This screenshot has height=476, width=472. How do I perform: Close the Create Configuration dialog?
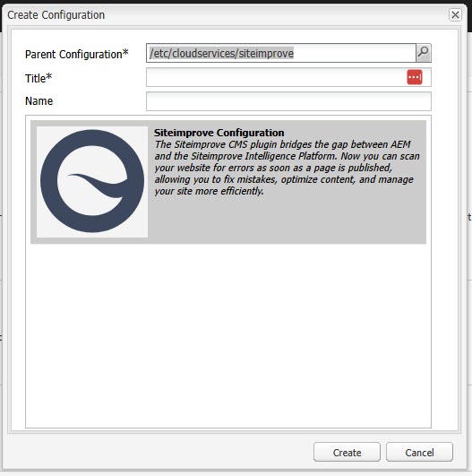tap(455, 14)
